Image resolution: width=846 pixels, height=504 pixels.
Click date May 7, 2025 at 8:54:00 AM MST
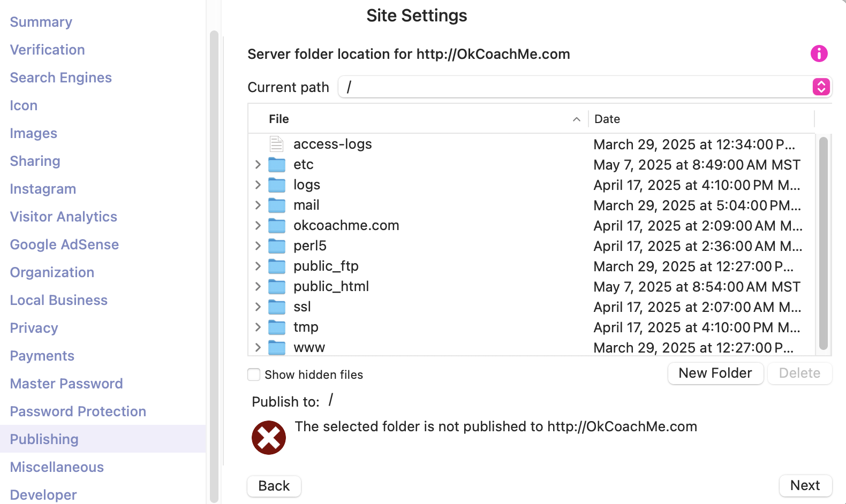(697, 287)
